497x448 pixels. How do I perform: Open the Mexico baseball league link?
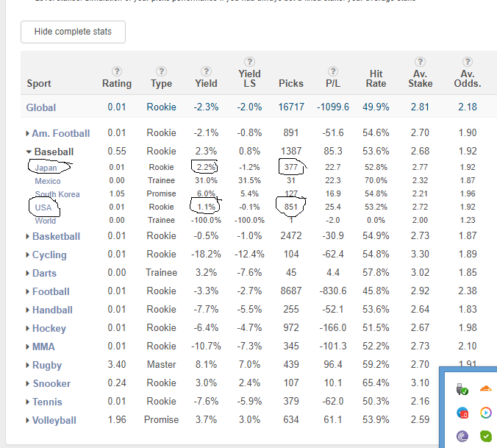(x=48, y=181)
